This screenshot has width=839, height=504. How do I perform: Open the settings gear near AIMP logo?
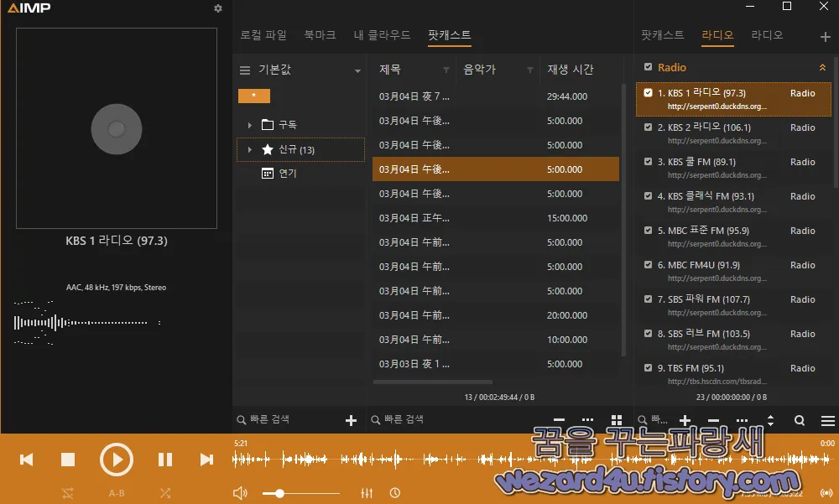[217, 8]
